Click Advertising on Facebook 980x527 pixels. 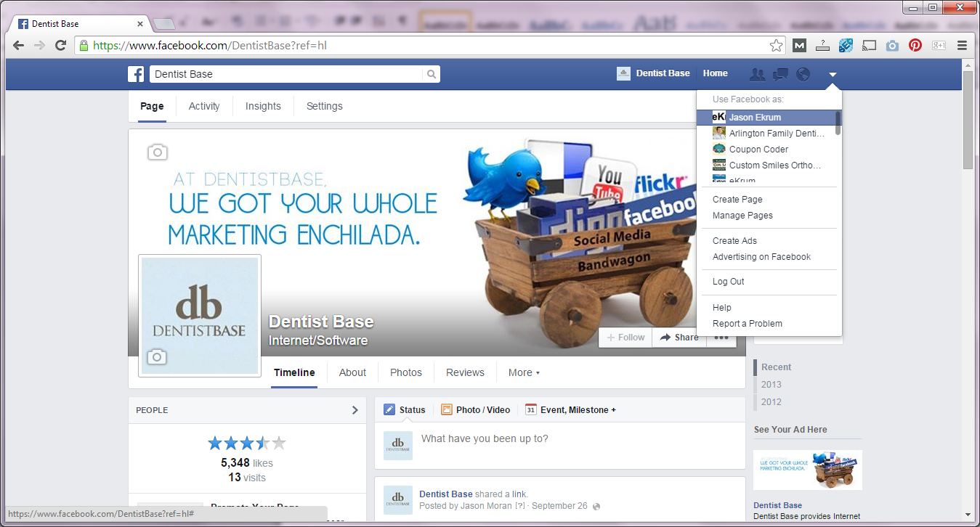tap(761, 257)
